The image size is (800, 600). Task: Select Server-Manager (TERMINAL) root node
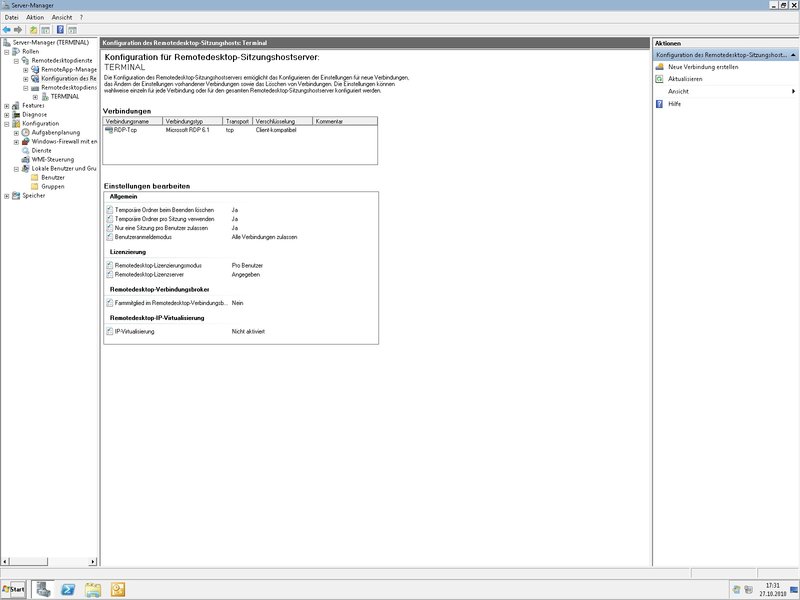point(51,43)
